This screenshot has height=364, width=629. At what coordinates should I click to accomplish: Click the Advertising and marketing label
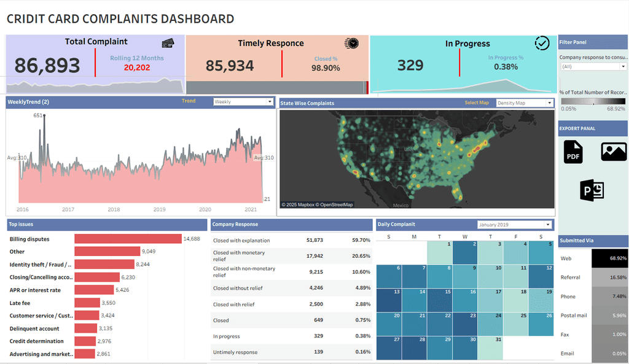(41, 354)
